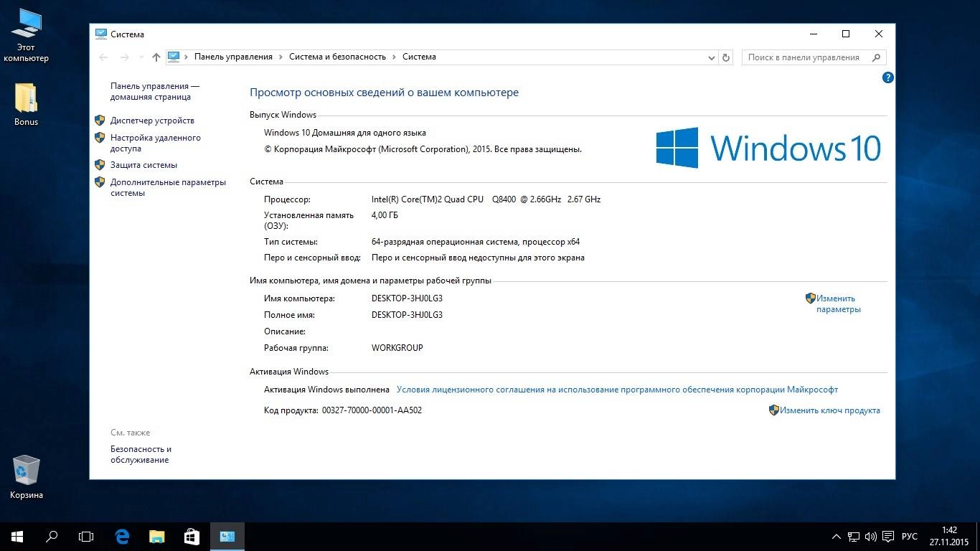980x551 pixels.
Task: Open File Explorer from taskbar
Action: (x=156, y=536)
